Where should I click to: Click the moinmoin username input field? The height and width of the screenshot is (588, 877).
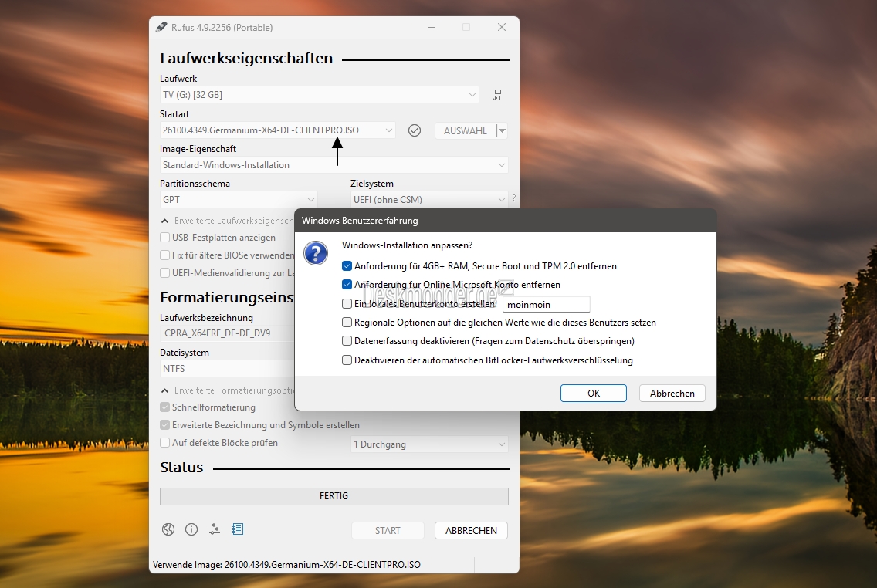coord(547,305)
